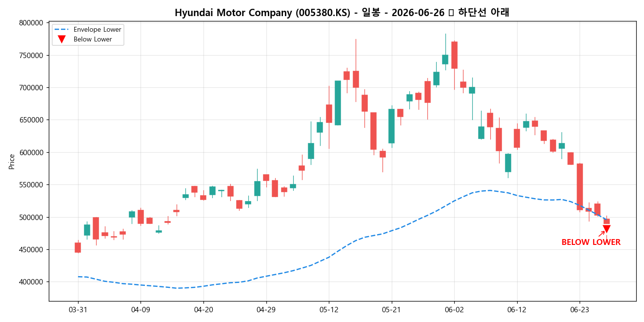Click the 550000 y-axis tick label
644x322 pixels.
[31, 185]
